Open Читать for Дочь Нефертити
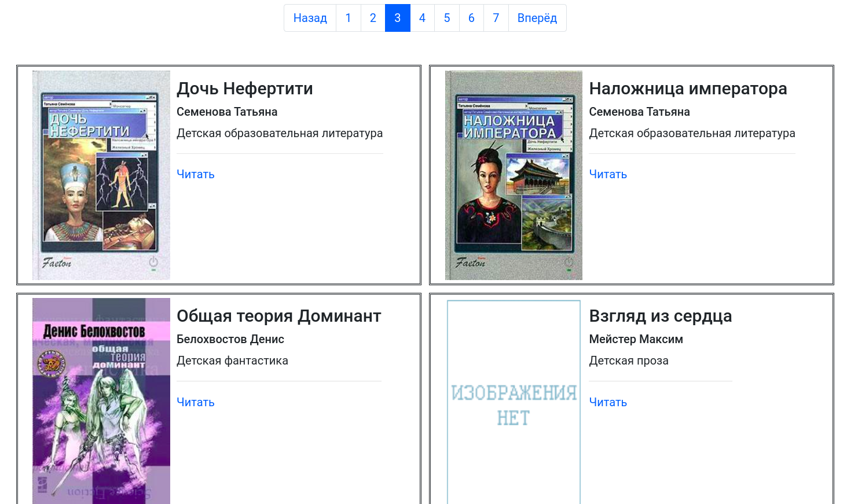The height and width of the screenshot is (504, 847). tap(195, 174)
